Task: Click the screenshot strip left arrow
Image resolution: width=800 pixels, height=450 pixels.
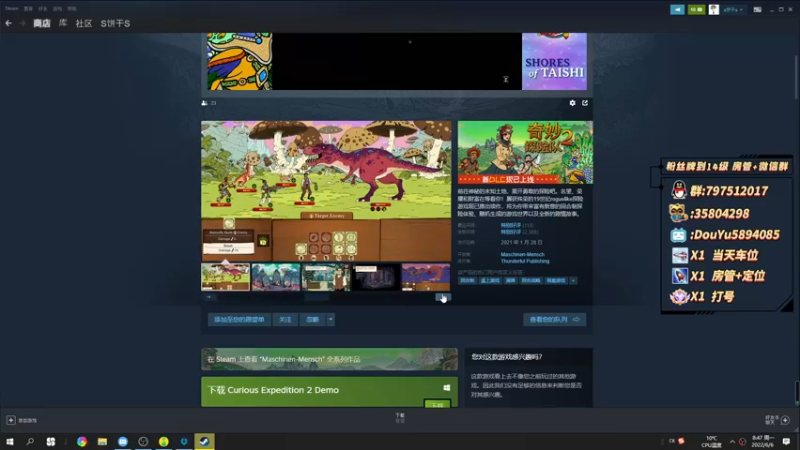Action: pyautogui.click(x=209, y=297)
